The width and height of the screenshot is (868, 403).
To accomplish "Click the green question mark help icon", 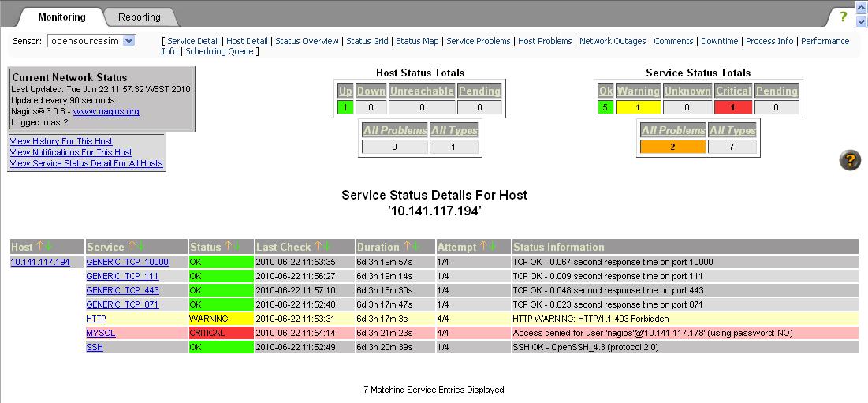I will [843, 17].
